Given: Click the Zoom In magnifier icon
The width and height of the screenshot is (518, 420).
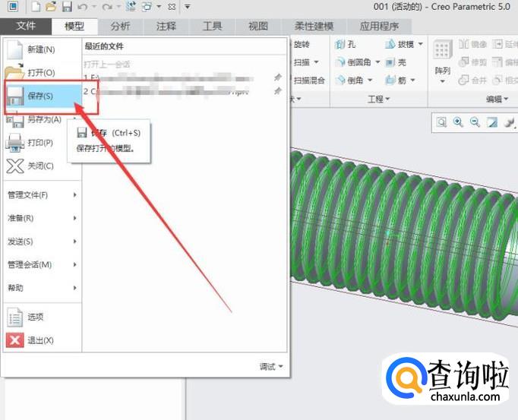Looking at the screenshot, I should coord(458,122).
